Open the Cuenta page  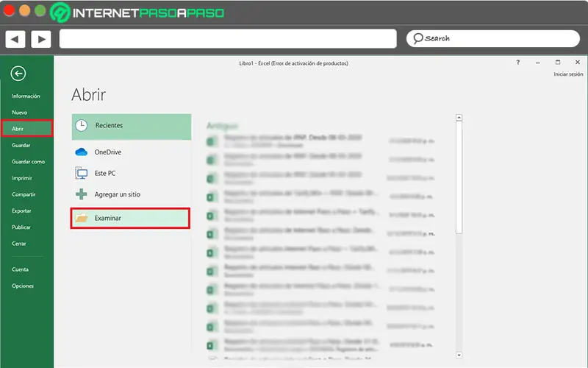tap(20, 269)
